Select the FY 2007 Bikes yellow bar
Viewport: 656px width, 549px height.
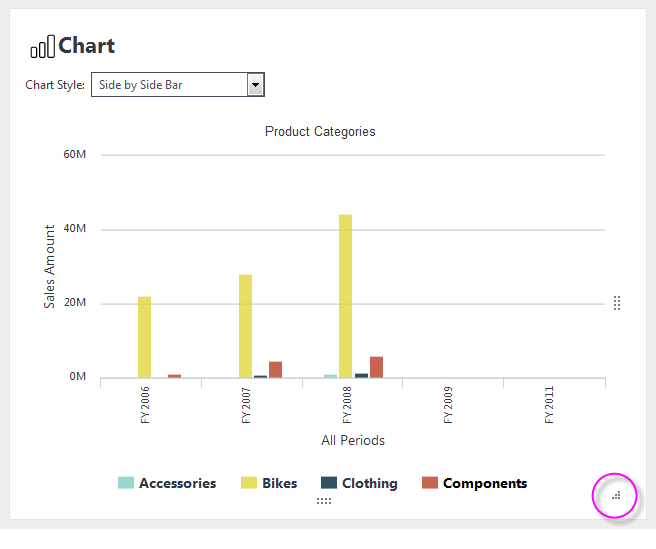[246, 326]
